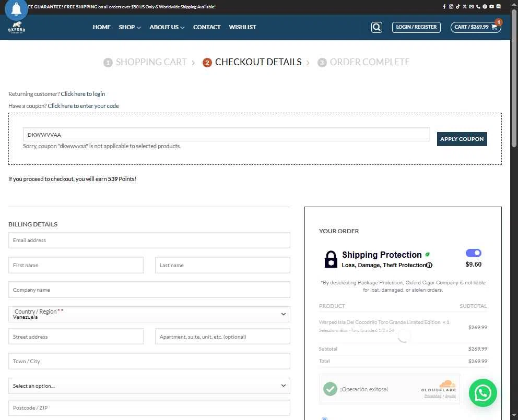Open the Facebook social icon
The width and height of the screenshot is (518, 420).
444,7
